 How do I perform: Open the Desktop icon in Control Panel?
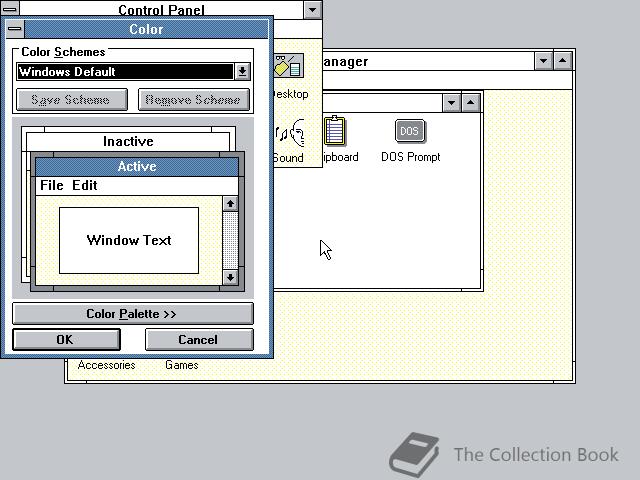click(x=290, y=77)
